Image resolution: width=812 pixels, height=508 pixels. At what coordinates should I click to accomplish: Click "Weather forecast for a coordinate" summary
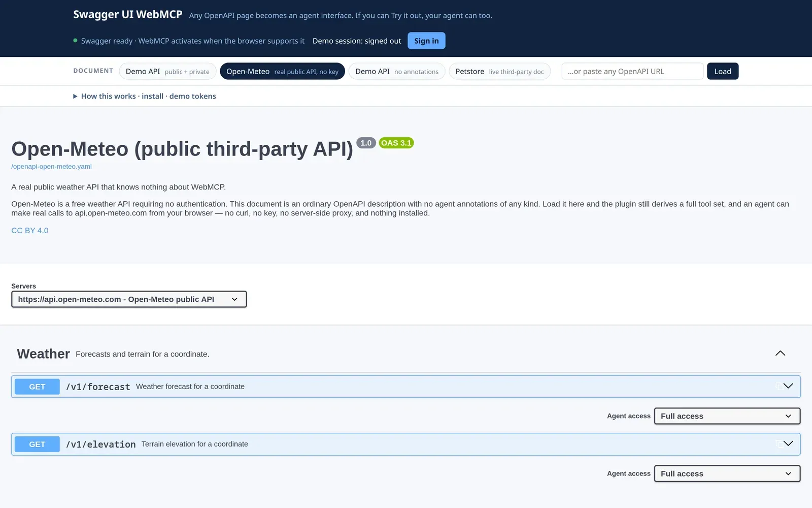point(190,387)
